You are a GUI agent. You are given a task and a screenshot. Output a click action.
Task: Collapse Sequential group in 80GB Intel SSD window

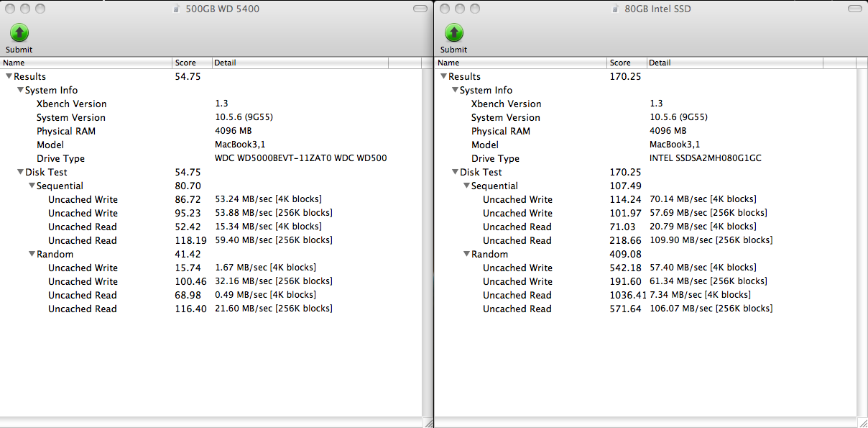point(466,186)
